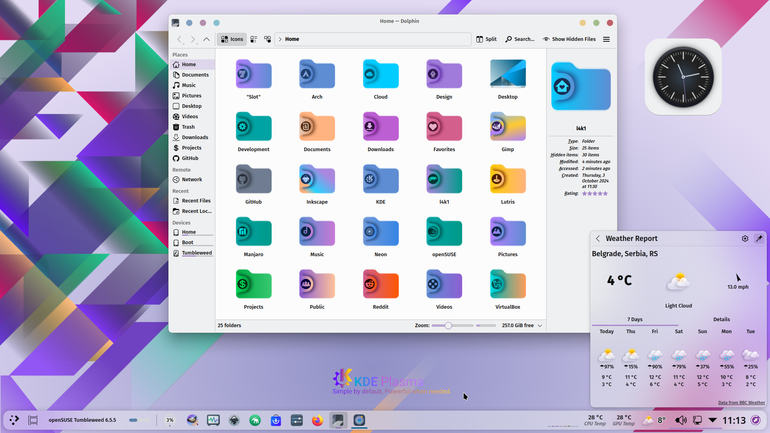Open weather widget settings gear

pos(745,239)
